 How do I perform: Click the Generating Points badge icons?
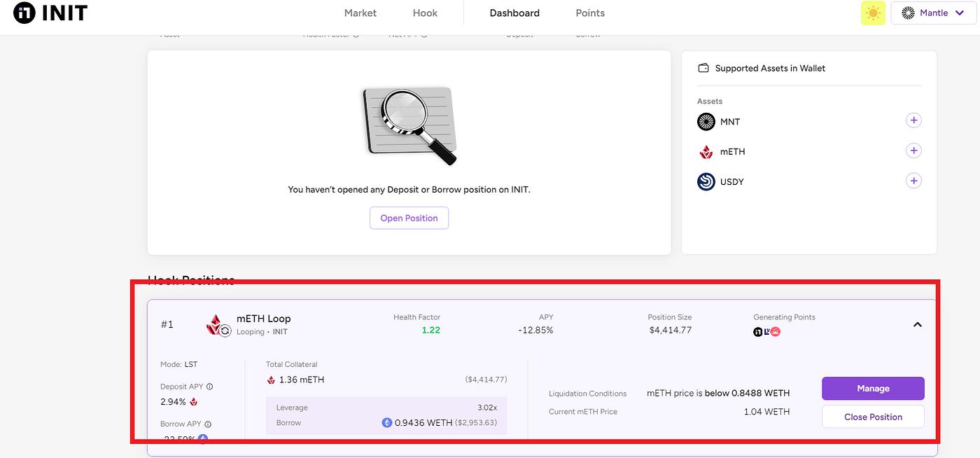coord(766,331)
